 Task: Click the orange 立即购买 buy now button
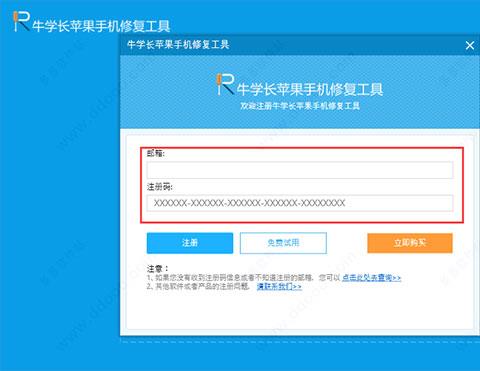tap(410, 243)
